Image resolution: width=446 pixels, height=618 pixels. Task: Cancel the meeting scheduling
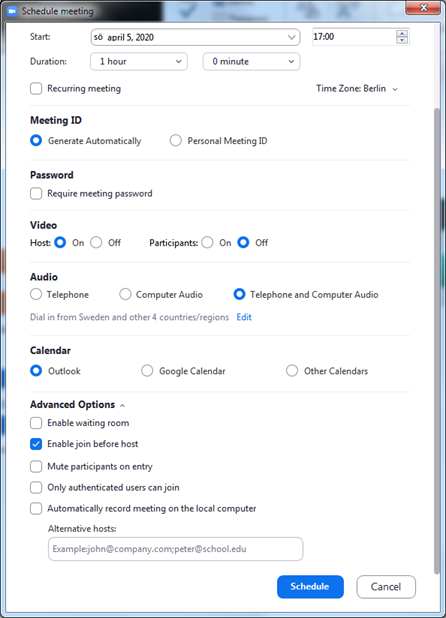coord(386,587)
